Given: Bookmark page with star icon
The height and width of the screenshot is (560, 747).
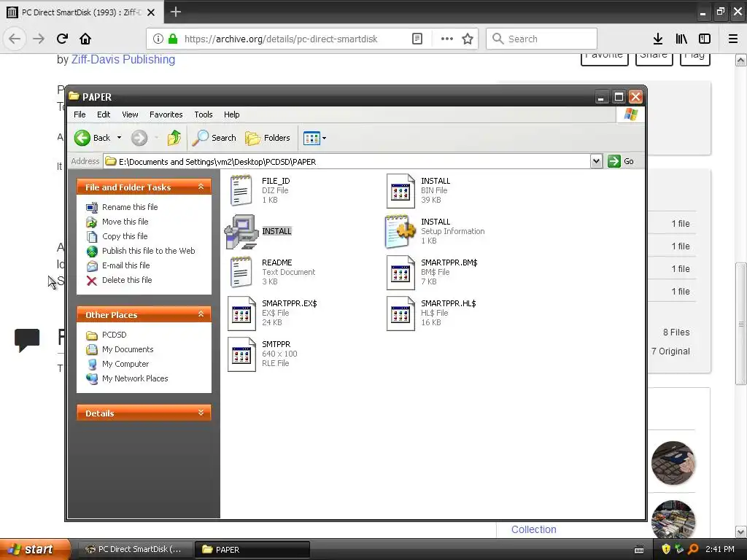Looking at the screenshot, I should point(468,39).
